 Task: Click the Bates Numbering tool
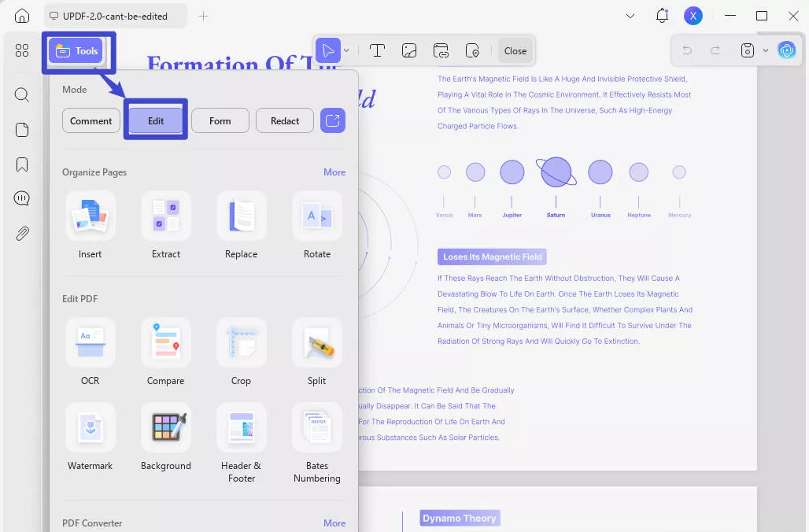tap(316, 438)
